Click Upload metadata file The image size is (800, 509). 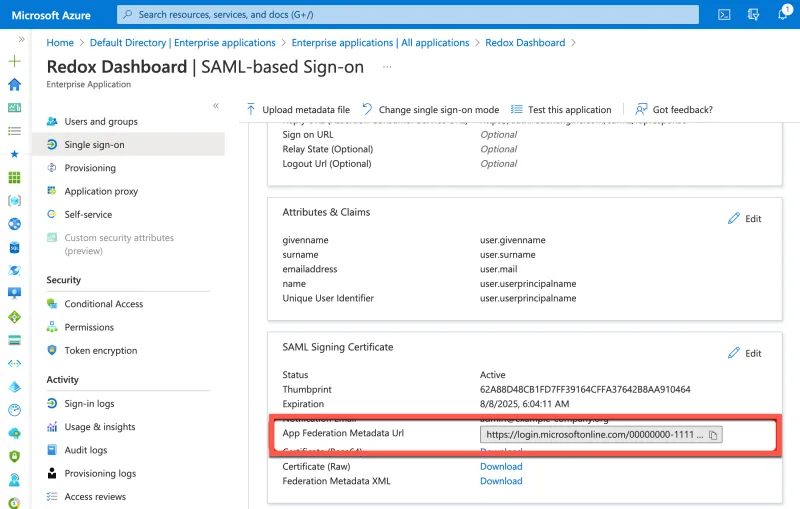[x=298, y=110]
